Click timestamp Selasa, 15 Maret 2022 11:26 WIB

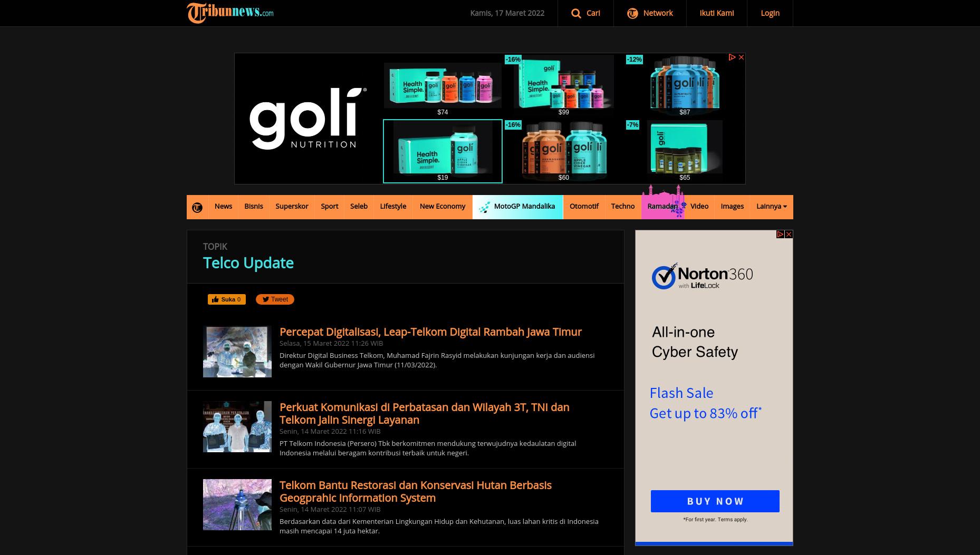tap(331, 343)
